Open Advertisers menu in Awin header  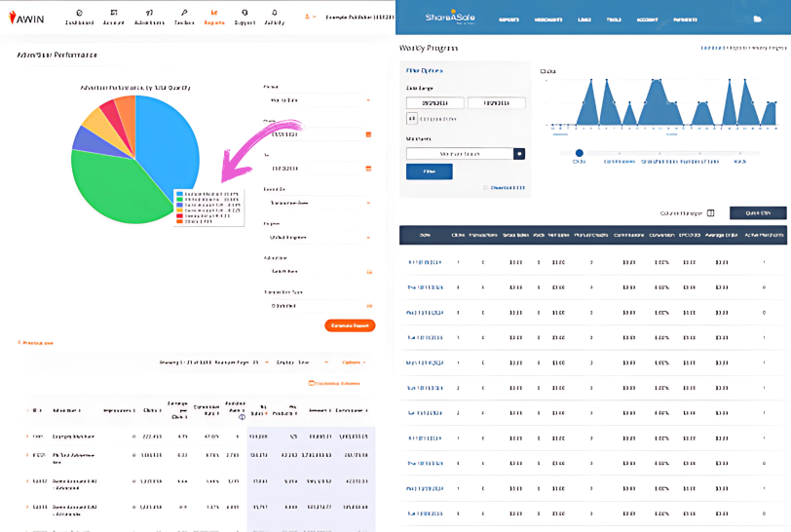(149, 17)
